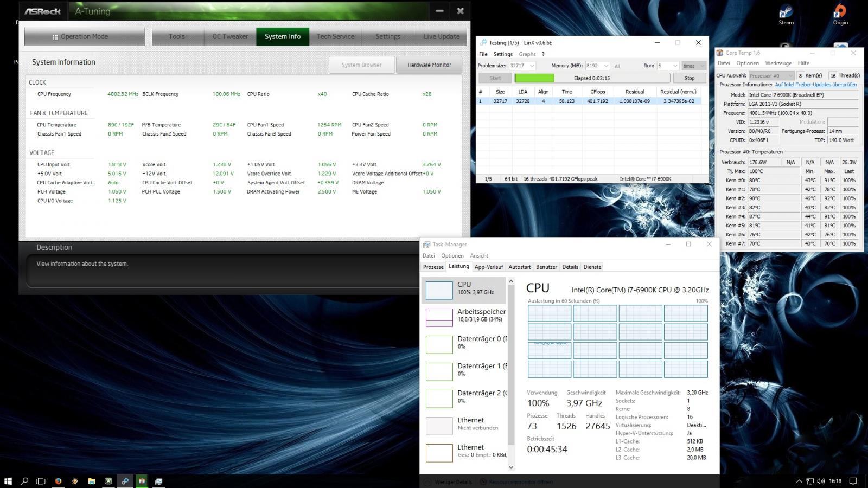The height and width of the screenshot is (488, 868).
Task: Open the network tray icon
Action: (x=810, y=481)
